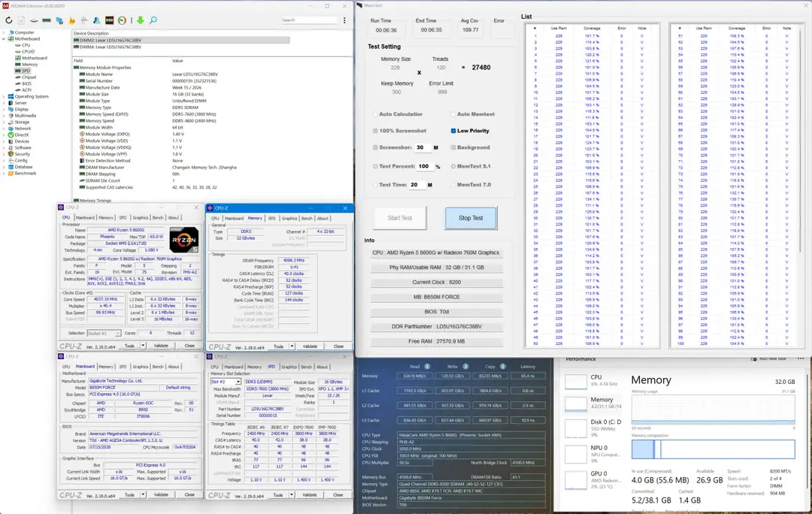Open the OSD panel toolbar icon

(109, 20)
